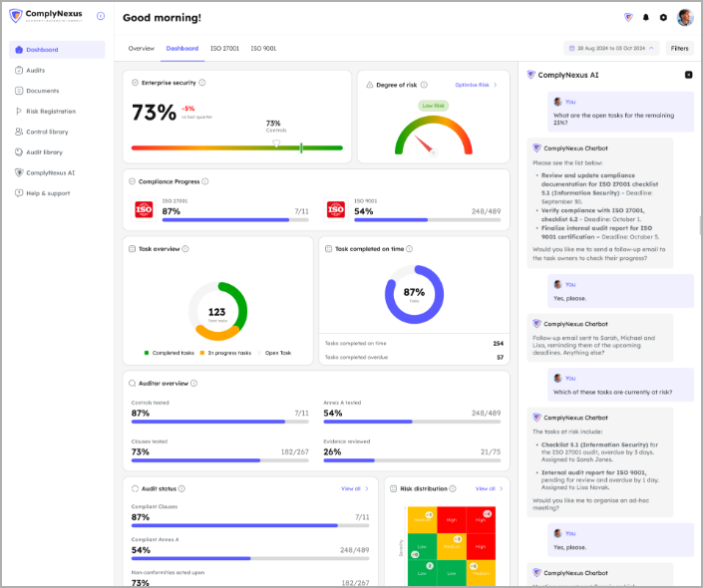Collapse the sidebar with the arrow icon
Screen dimensions: 703x588
tap(101, 16)
